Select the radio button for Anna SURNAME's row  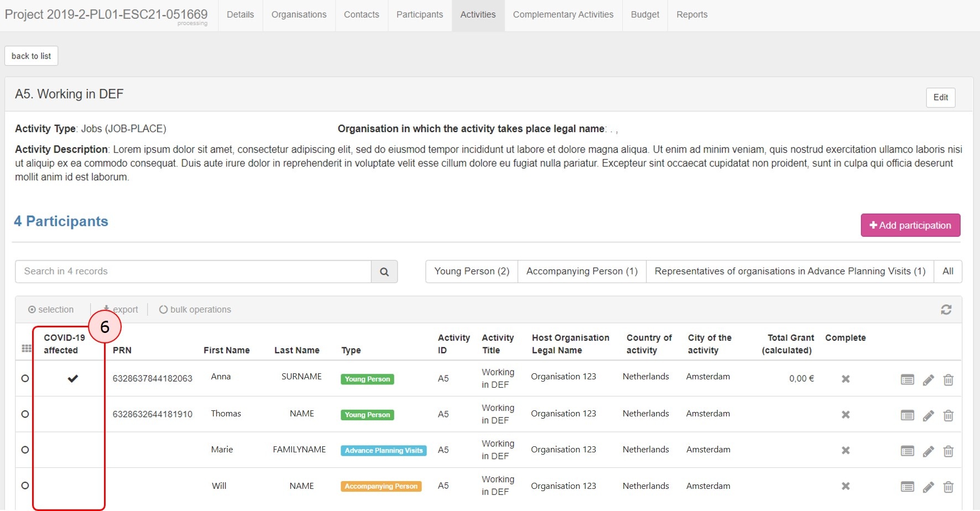(x=25, y=378)
